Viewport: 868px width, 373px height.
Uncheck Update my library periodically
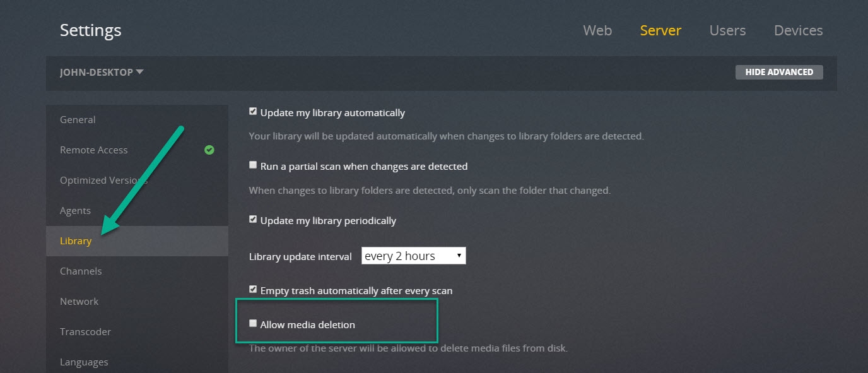pos(253,220)
